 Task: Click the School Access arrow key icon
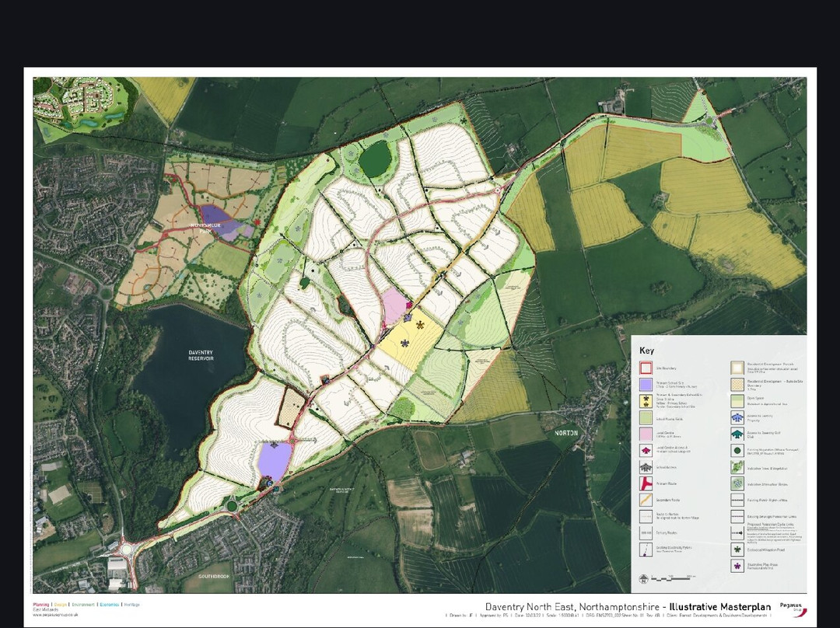[646, 466]
